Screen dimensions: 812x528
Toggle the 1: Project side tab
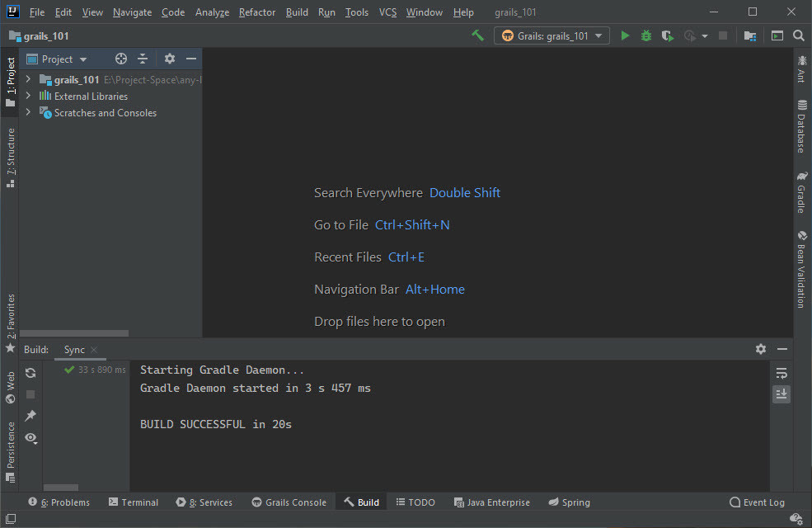point(11,82)
